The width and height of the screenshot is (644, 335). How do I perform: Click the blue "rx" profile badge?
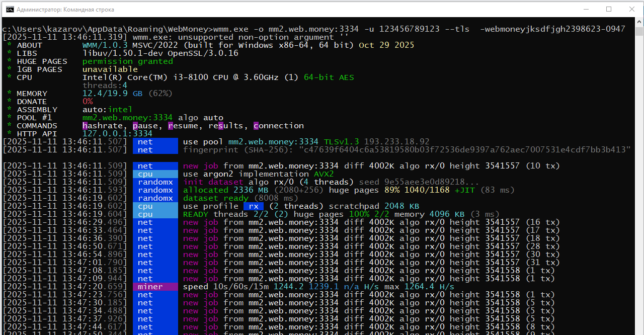pyautogui.click(x=254, y=206)
